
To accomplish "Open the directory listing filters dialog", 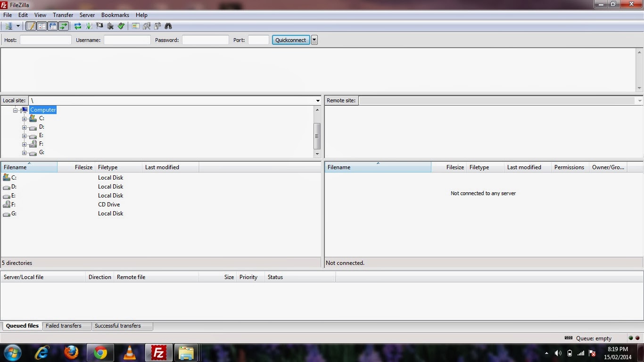I will click(136, 26).
